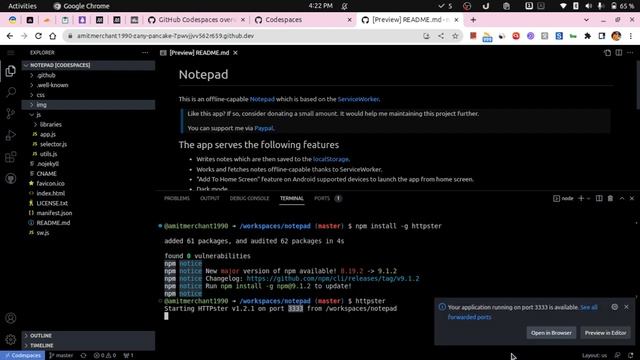Image resolution: width=640 pixels, height=360 pixels.
Task: Switch to the GitHub Codespaces overview tab
Action: tap(197, 20)
